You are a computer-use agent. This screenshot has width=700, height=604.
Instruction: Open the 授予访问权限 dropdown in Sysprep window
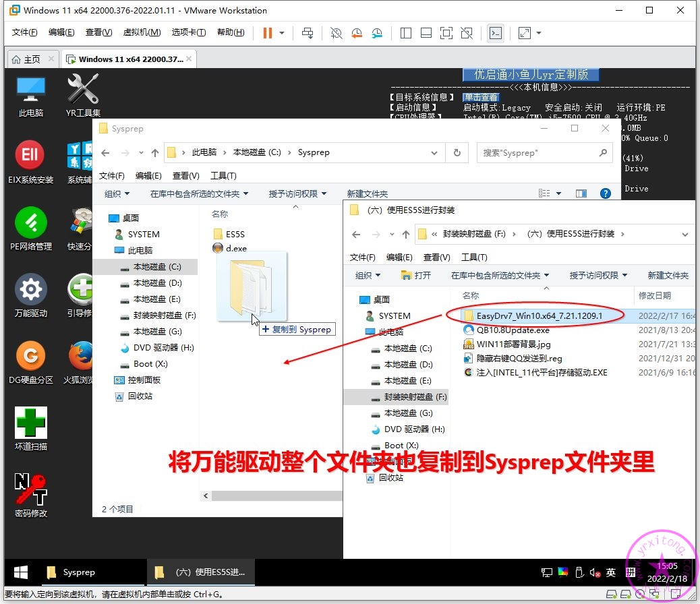point(298,193)
